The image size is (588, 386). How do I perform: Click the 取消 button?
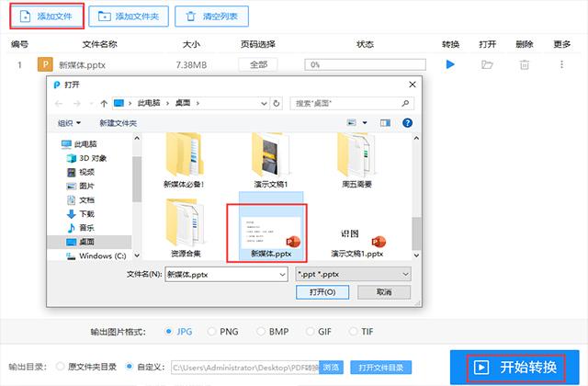tap(384, 292)
